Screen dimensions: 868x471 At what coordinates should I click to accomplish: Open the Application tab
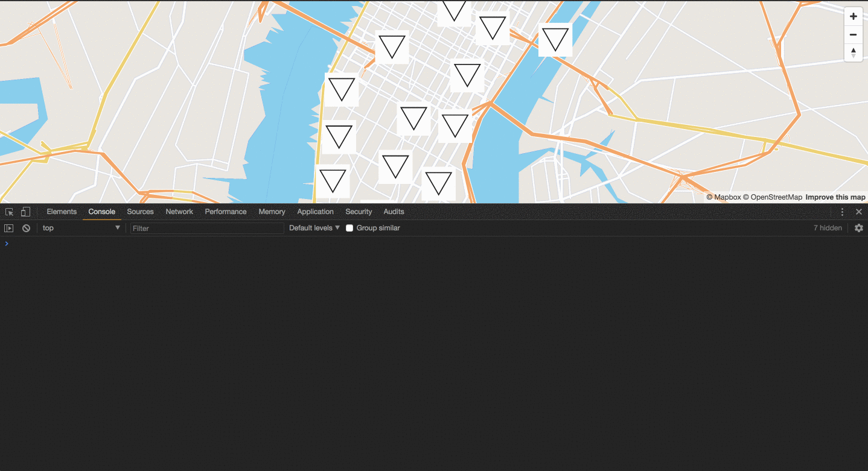[315, 212]
